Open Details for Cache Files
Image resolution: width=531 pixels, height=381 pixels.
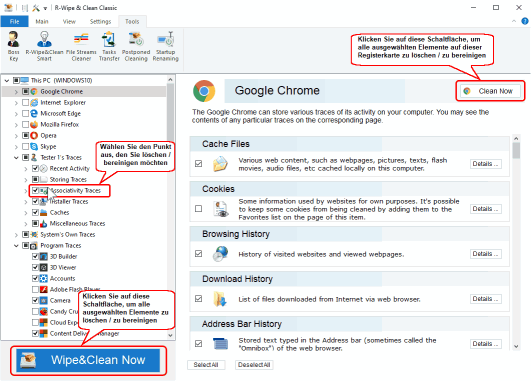click(x=486, y=164)
